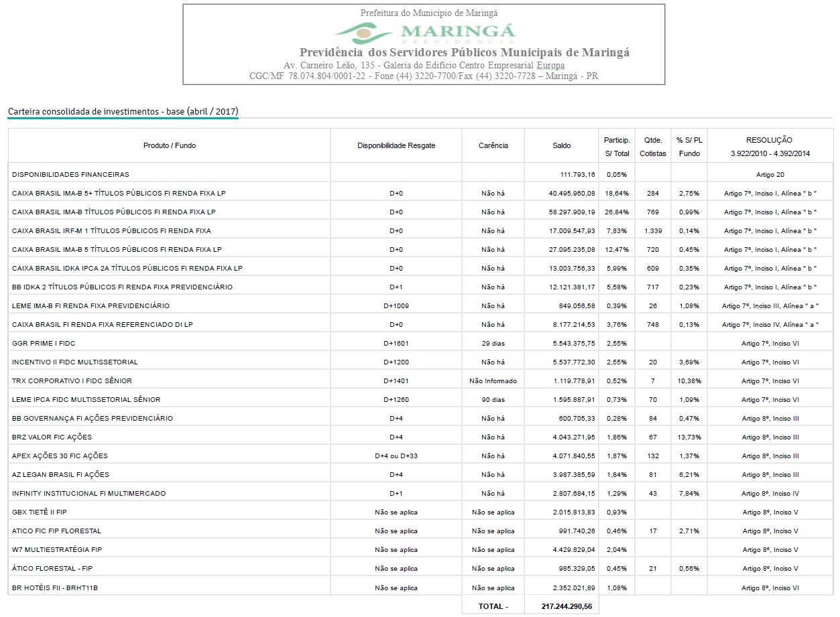Click the 'TOTAL -' label cell

(x=493, y=606)
